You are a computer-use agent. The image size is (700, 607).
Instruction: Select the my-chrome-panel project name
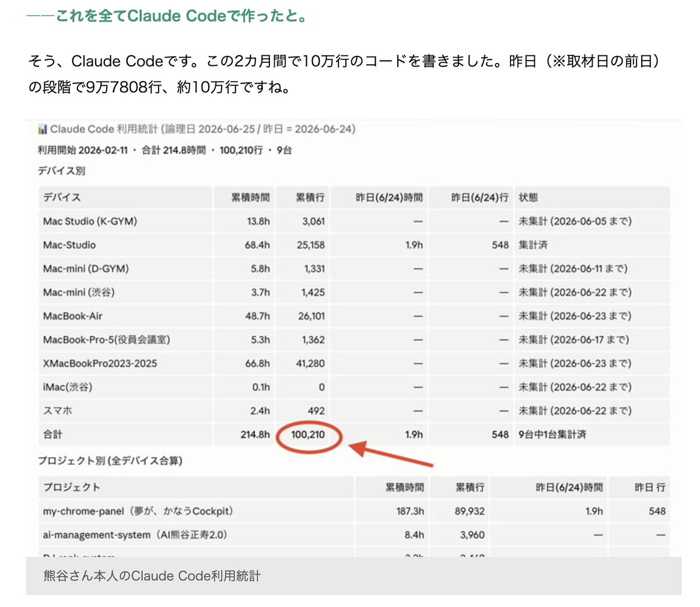(x=138, y=511)
